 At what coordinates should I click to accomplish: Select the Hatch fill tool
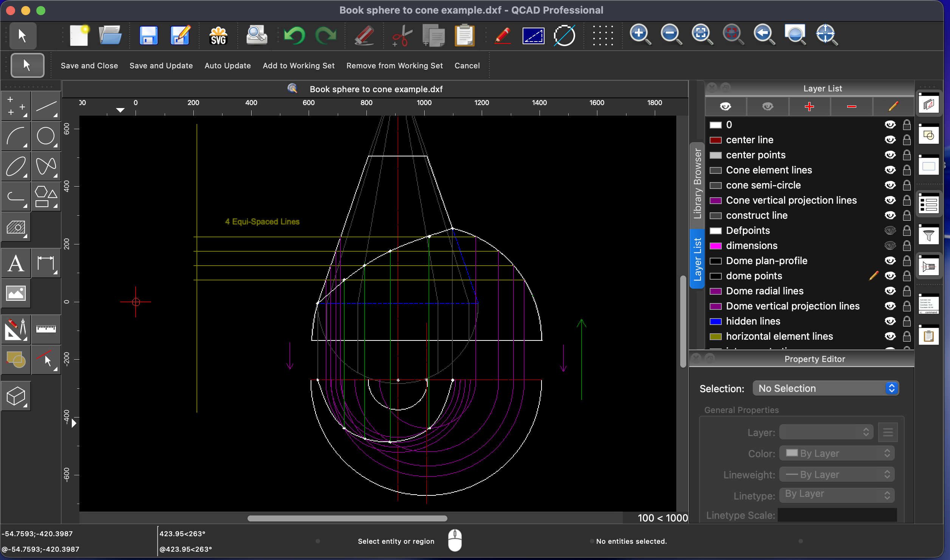coord(16,227)
